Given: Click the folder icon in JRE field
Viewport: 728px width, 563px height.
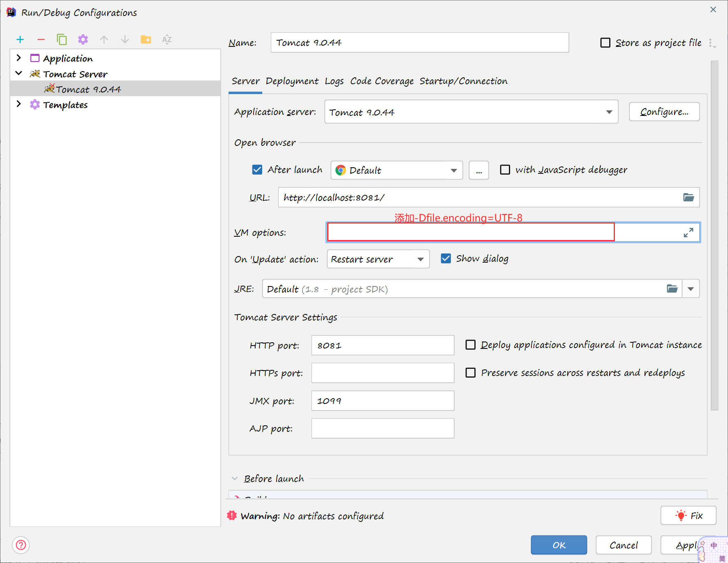Looking at the screenshot, I should [x=672, y=288].
